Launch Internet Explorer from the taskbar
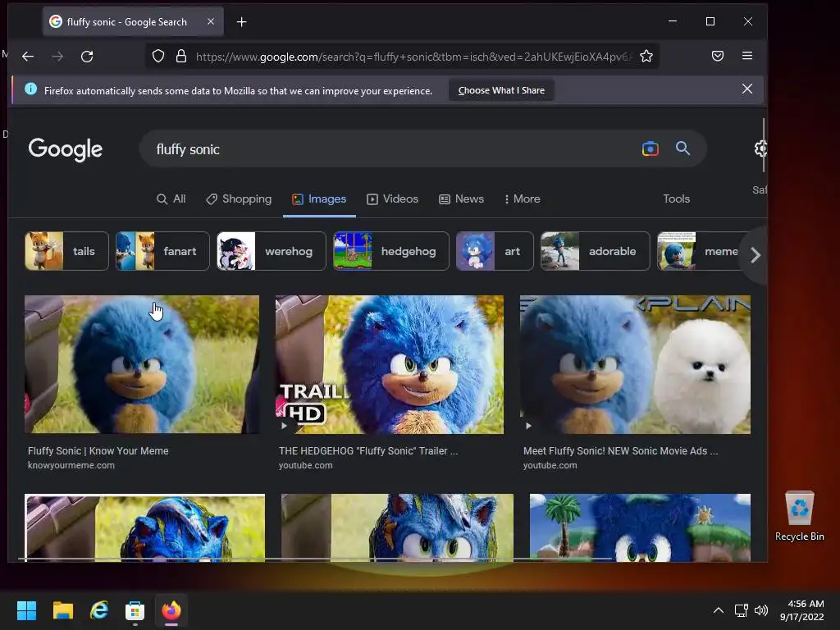 click(99, 610)
